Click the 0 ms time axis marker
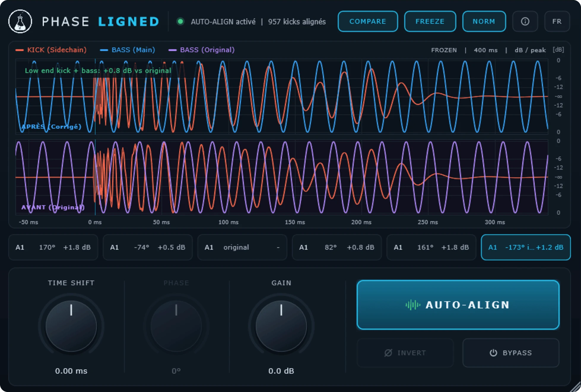 pyautogui.click(x=95, y=222)
